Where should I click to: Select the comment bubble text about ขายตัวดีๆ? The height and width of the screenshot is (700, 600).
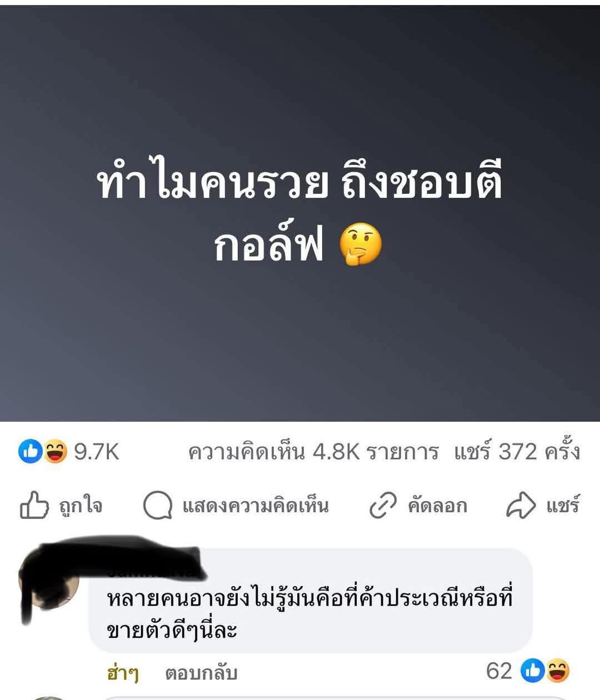(310, 614)
